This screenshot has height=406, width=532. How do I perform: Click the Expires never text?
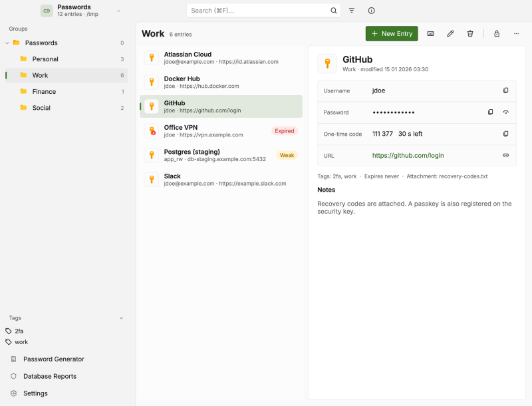click(x=381, y=176)
